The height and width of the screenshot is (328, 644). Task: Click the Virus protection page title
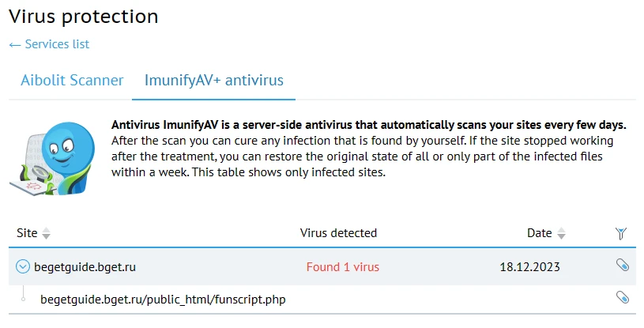83,16
